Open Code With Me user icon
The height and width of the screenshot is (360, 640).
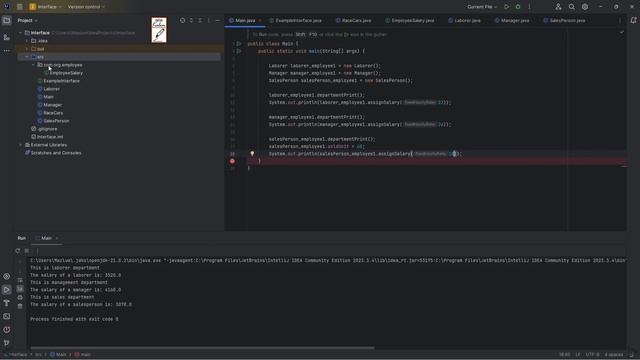558,7
